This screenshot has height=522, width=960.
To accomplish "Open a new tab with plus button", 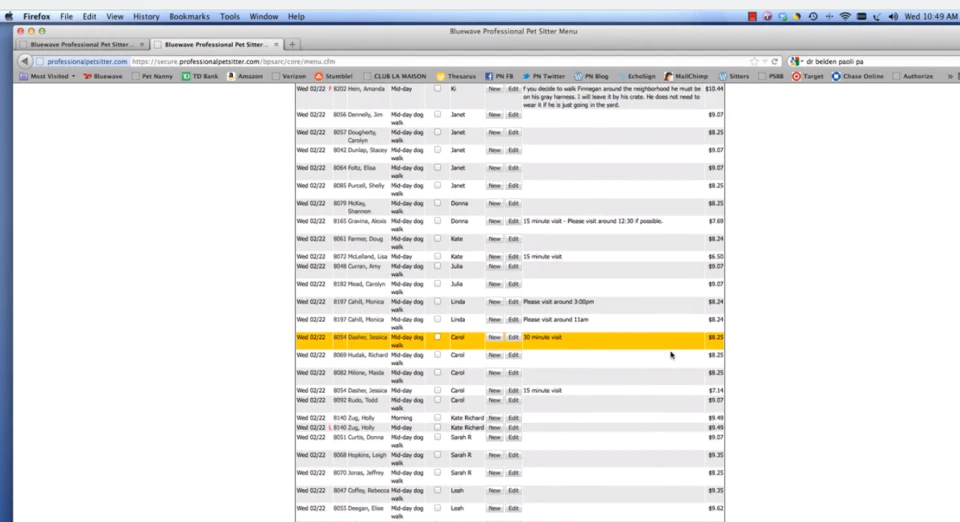I will click(x=293, y=45).
